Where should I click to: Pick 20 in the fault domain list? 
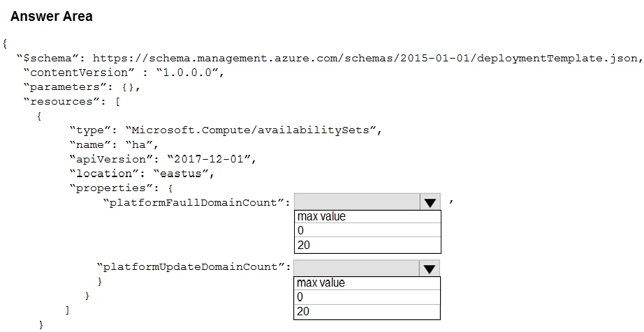tap(367, 245)
